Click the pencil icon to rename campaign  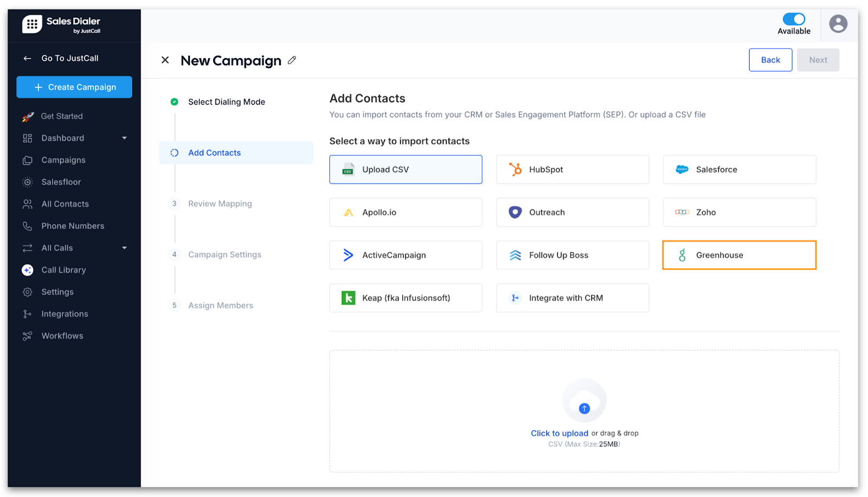click(292, 60)
